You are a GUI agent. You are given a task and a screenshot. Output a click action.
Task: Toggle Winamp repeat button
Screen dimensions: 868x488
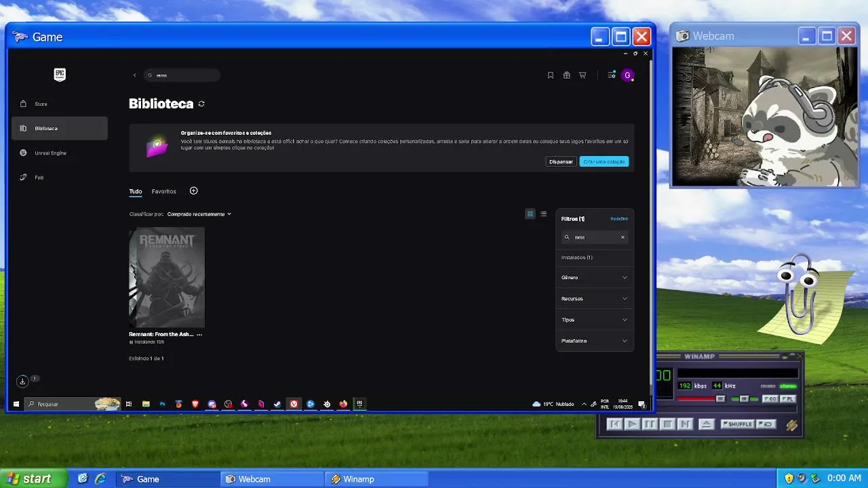[x=766, y=424]
